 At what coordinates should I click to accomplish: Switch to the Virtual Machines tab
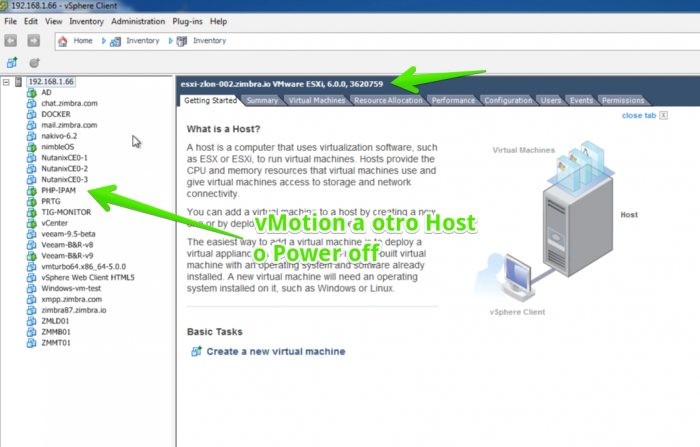317,100
